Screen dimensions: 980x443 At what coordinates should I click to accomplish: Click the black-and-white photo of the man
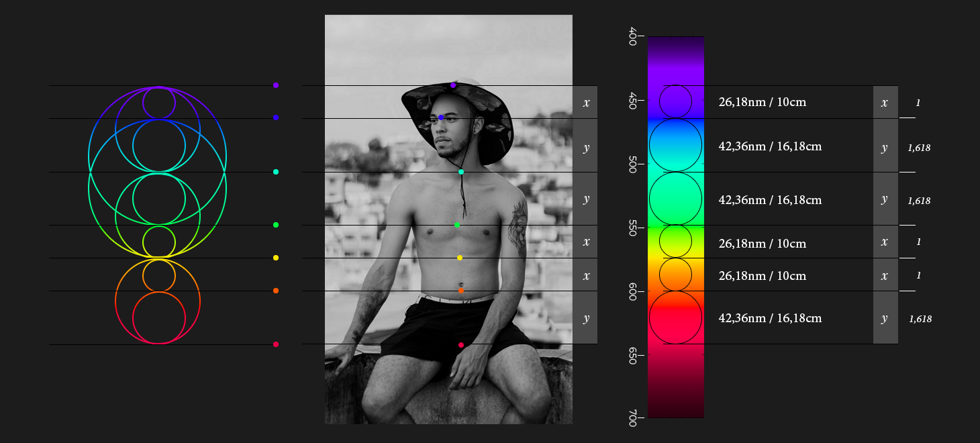(448, 219)
